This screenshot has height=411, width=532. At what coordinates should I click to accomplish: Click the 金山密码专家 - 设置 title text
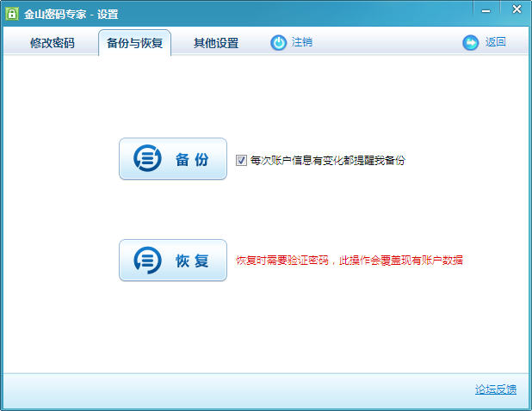point(71,14)
